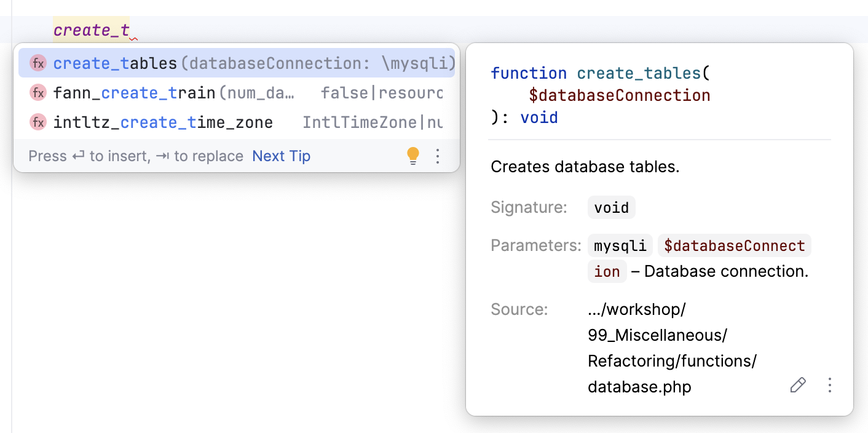Open the lightbulb intention icon
The height and width of the screenshot is (433, 868).
pos(412,156)
